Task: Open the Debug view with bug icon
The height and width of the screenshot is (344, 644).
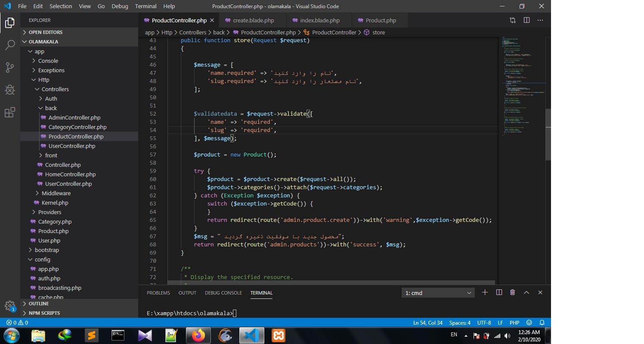Action: pos(10,90)
